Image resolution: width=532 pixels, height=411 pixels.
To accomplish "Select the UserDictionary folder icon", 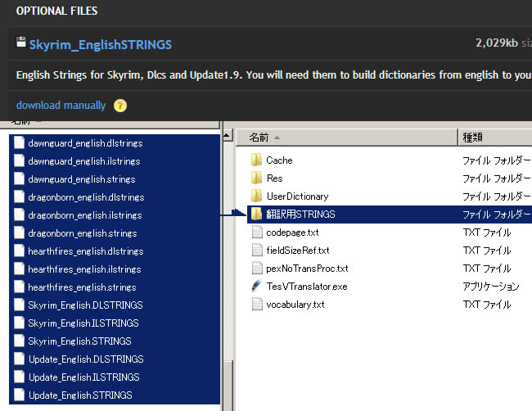I will 256,196.
